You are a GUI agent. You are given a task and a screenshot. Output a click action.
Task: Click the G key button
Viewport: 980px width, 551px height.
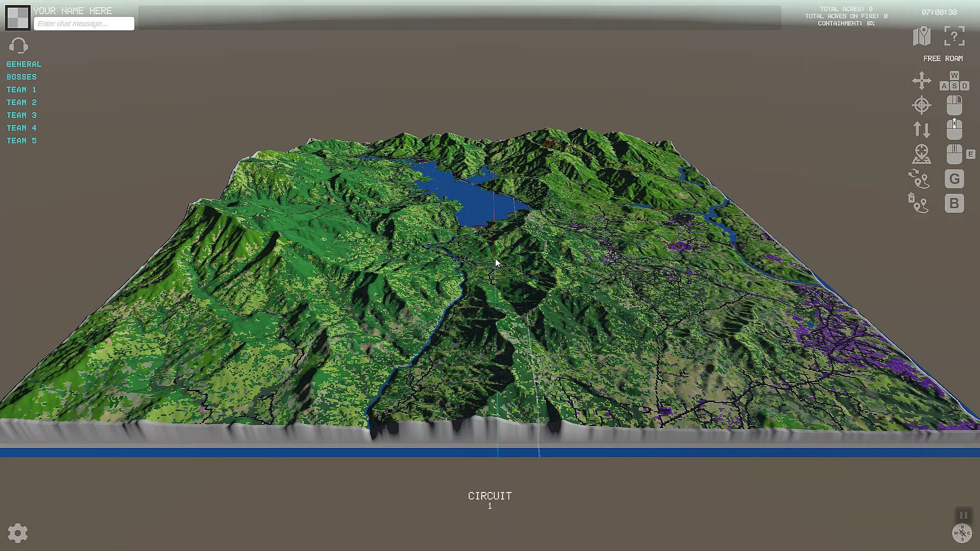pos(954,179)
